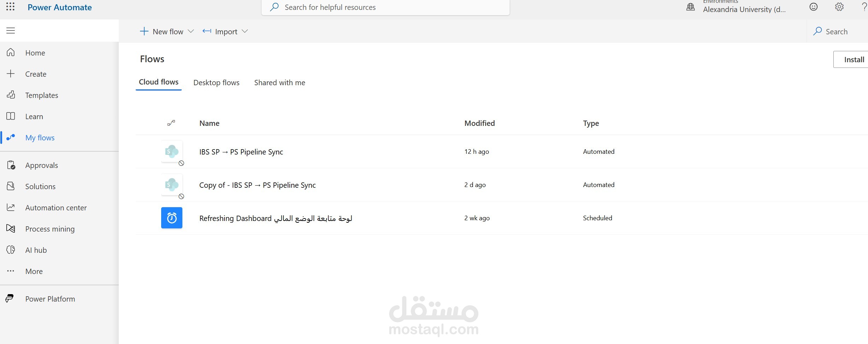Click the Scheduled type cell

(x=598, y=218)
